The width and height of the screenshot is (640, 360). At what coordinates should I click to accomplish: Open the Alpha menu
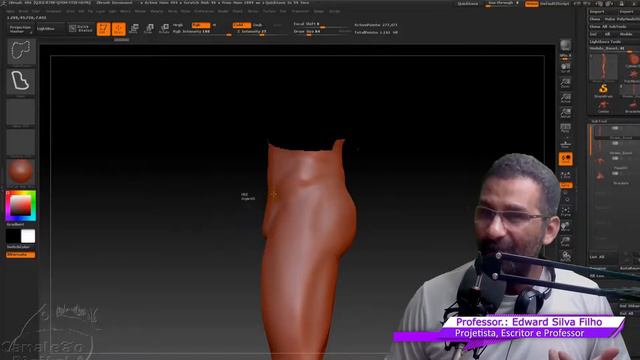point(10,11)
